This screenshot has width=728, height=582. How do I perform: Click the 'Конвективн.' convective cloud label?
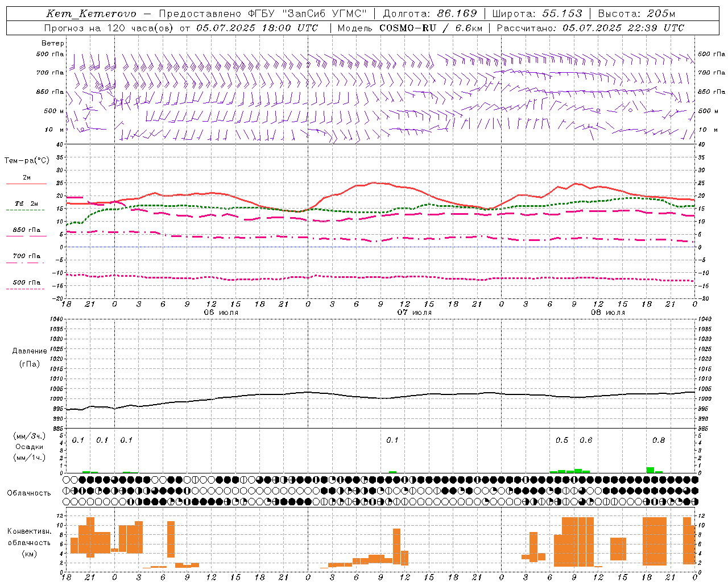click(29, 531)
